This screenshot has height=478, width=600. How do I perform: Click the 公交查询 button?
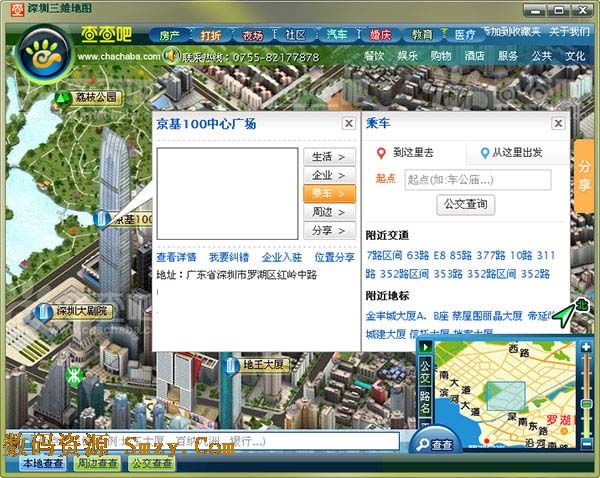466,204
